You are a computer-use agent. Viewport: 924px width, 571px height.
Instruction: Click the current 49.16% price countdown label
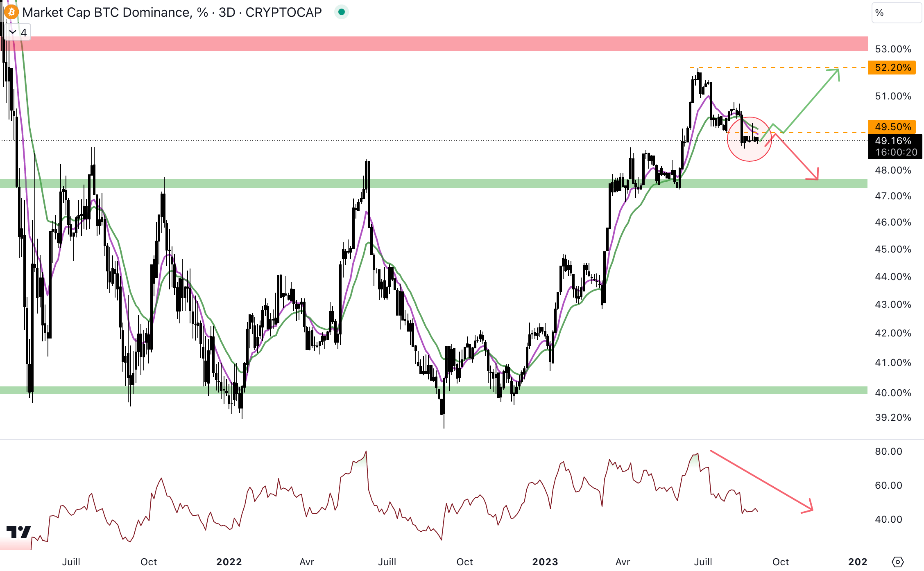click(895, 146)
